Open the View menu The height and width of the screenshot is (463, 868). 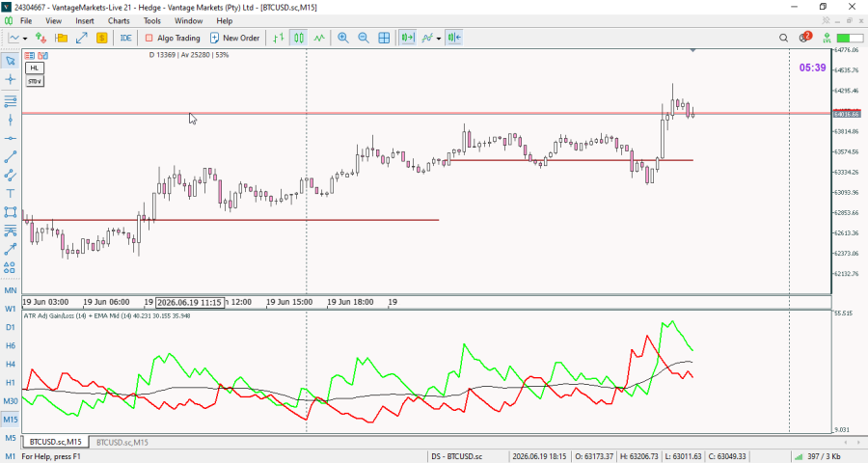[54, 21]
